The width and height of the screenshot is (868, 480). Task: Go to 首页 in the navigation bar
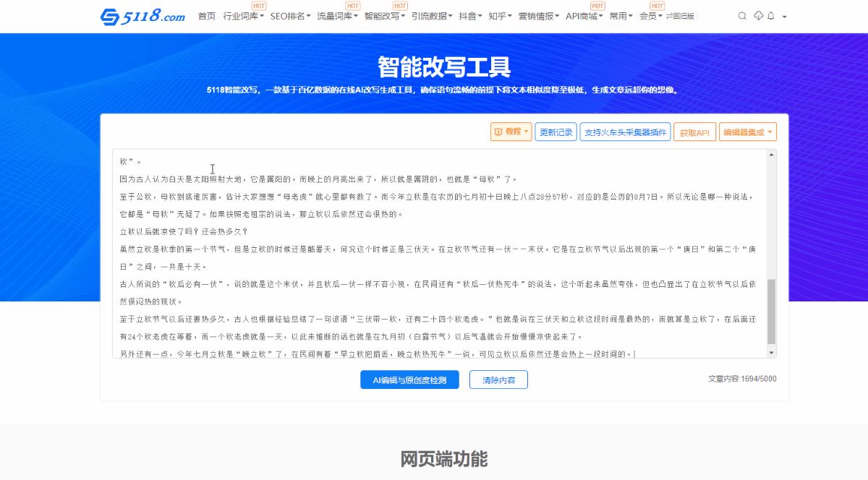pyautogui.click(x=207, y=16)
